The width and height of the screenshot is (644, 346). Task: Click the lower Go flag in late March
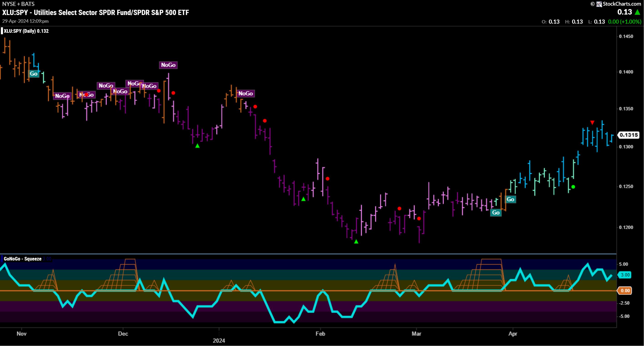click(496, 213)
